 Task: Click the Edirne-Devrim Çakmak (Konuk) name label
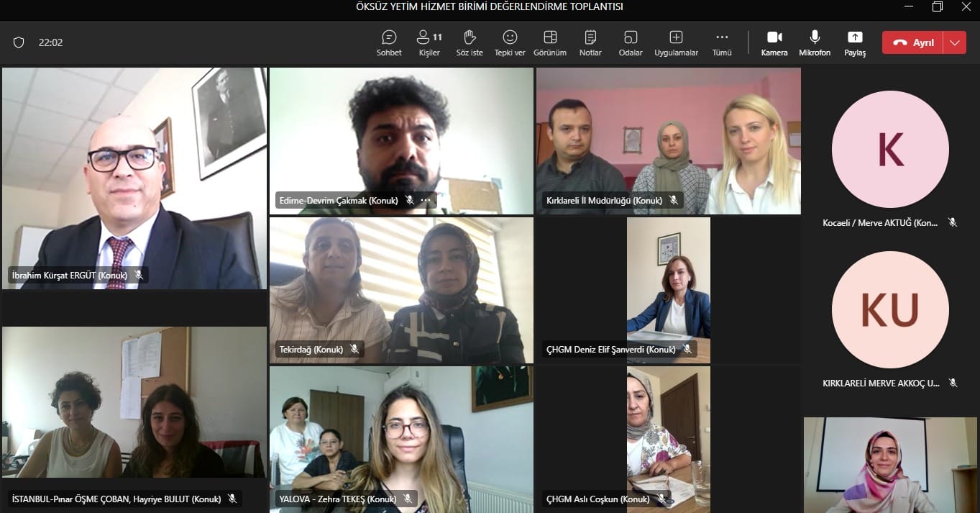point(339,201)
